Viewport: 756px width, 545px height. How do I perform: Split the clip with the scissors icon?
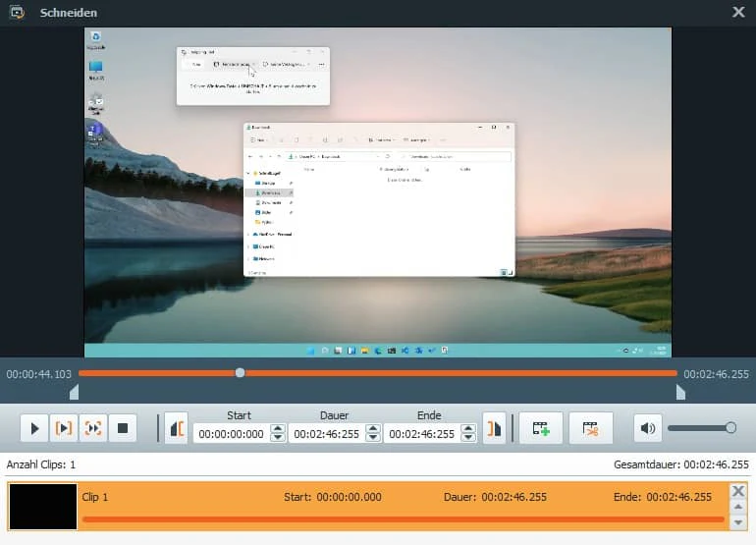(591, 428)
